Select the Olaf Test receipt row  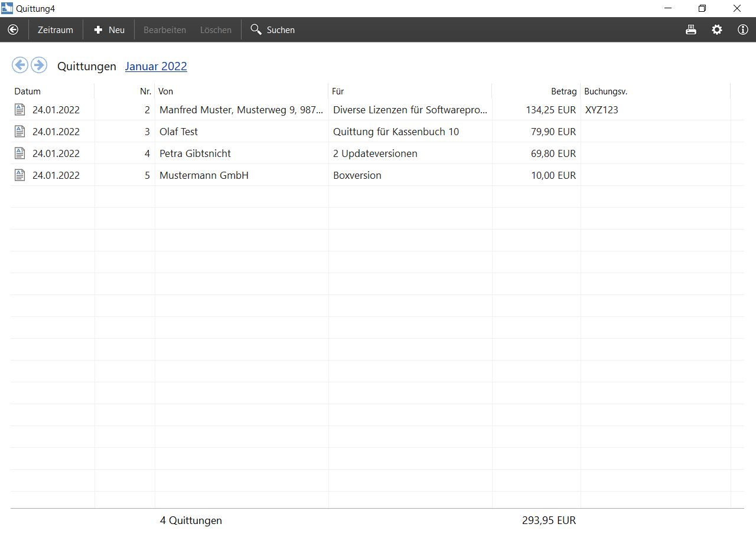(x=178, y=132)
